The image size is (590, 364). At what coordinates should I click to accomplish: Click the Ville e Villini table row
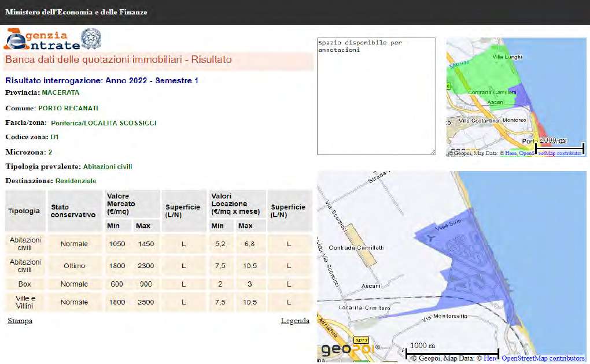(156, 302)
